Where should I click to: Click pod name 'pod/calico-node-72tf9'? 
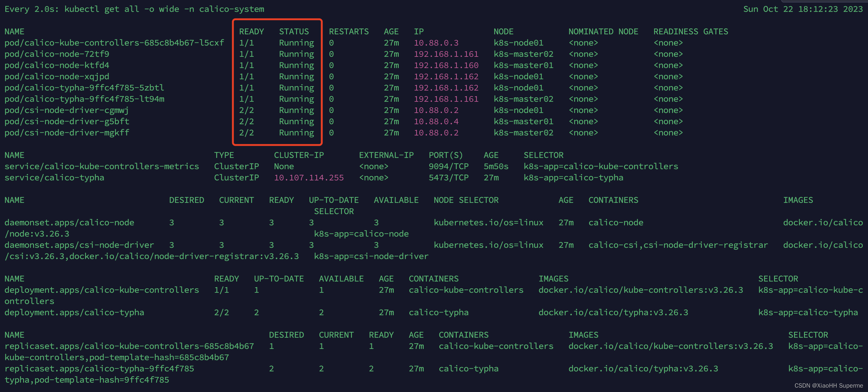pyautogui.click(x=57, y=54)
